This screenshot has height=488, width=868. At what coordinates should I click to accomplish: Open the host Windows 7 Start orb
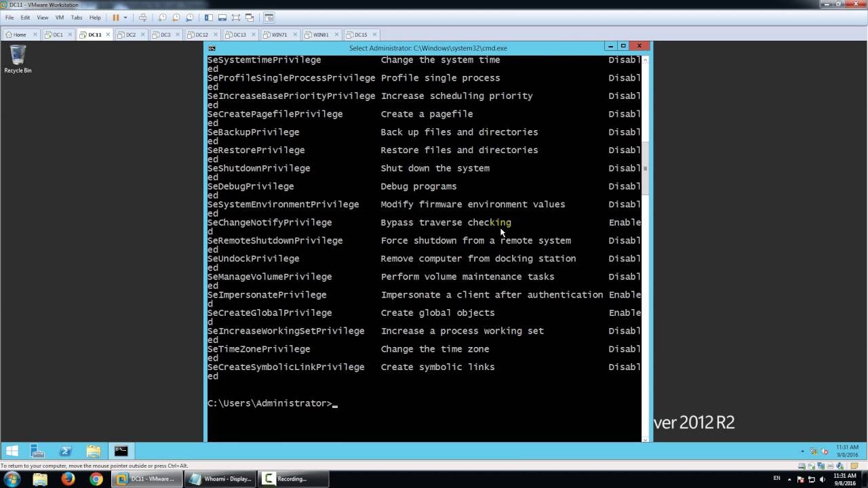(14, 479)
